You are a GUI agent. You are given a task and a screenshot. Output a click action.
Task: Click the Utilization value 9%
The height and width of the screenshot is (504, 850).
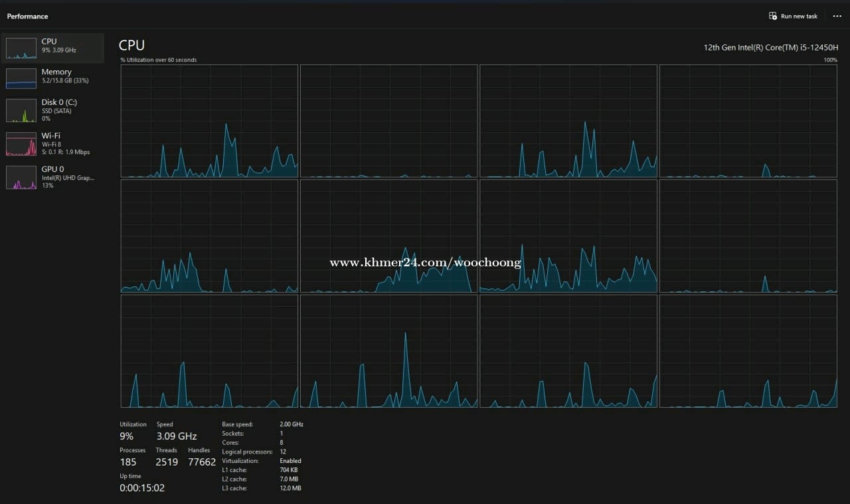tap(127, 436)
